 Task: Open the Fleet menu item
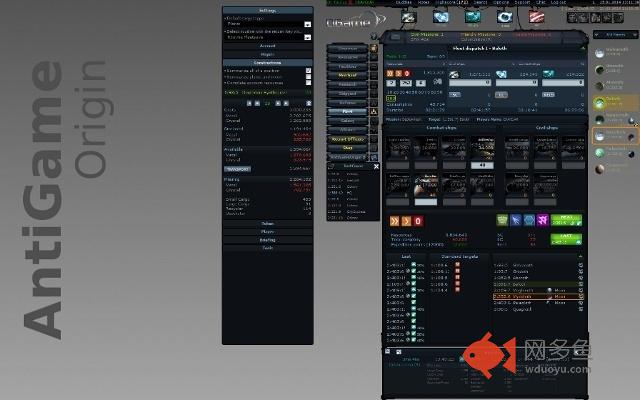347,111
